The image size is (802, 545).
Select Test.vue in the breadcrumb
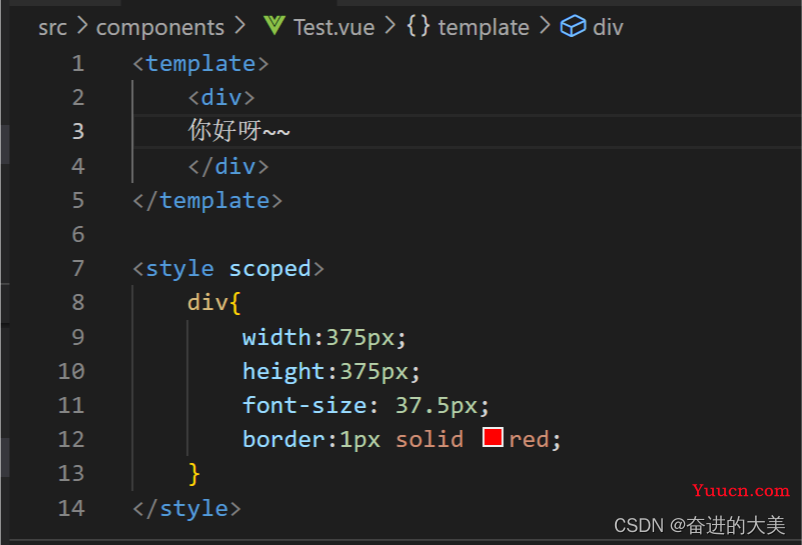tap(334, 27)
